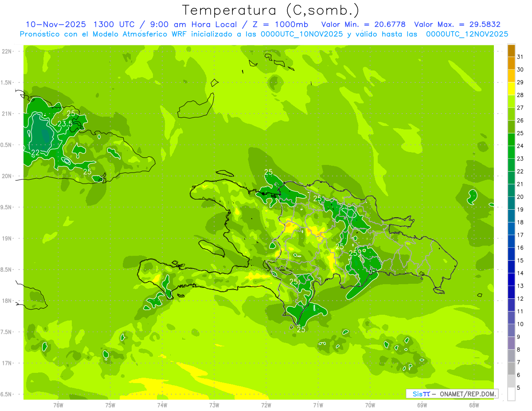Click the "74W" longitude axis label
Viewport: 532px width, 411px height.
[x=162, y=405]
